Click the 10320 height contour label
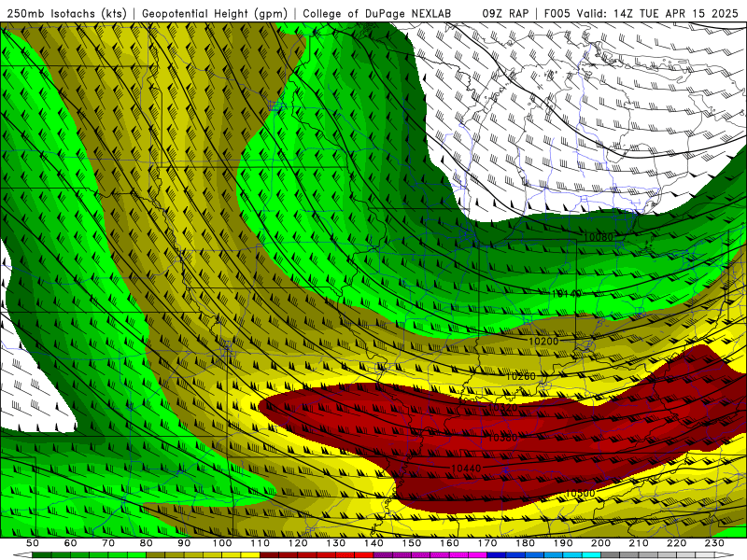 point(502,408)
